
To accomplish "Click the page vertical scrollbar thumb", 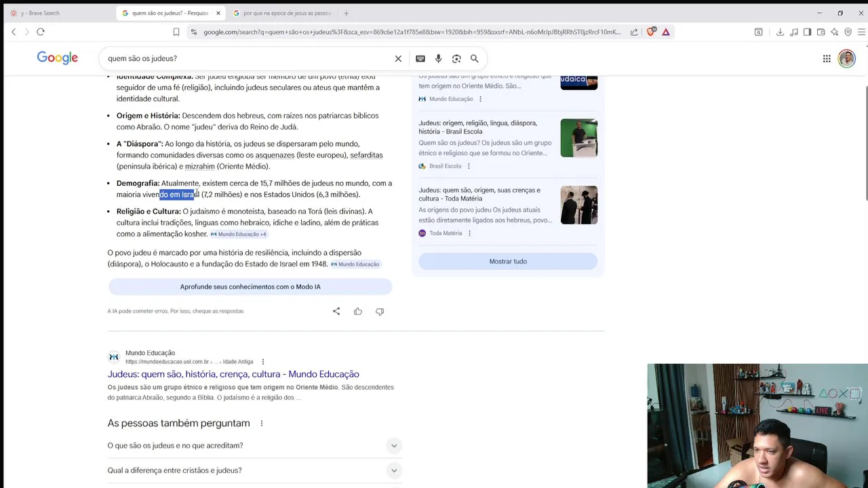I will (x=865, y=144).
